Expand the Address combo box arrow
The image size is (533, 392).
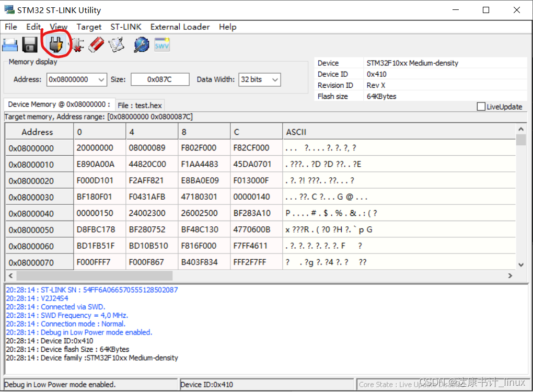pos(101,79)
